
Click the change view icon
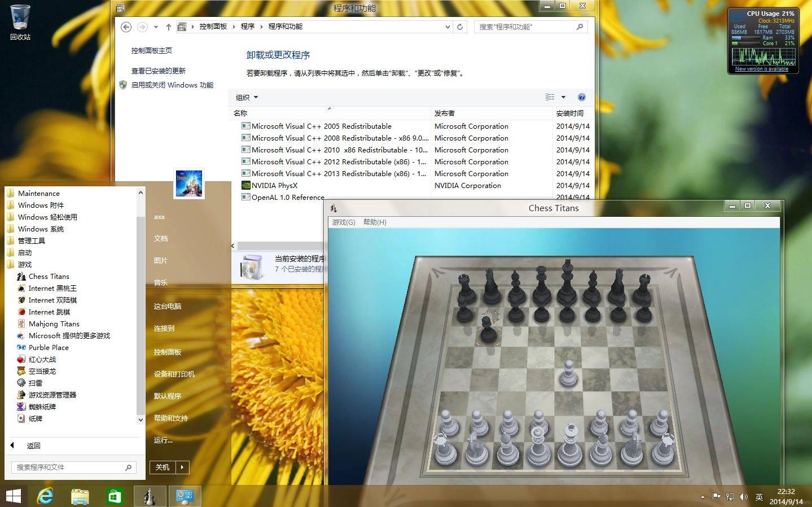[550, 97]
